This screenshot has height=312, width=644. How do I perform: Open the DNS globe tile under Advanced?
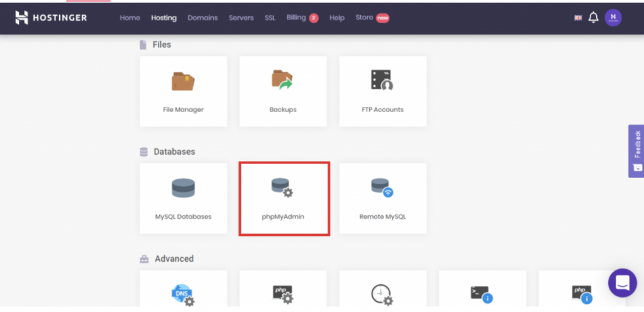coord(183,289)
